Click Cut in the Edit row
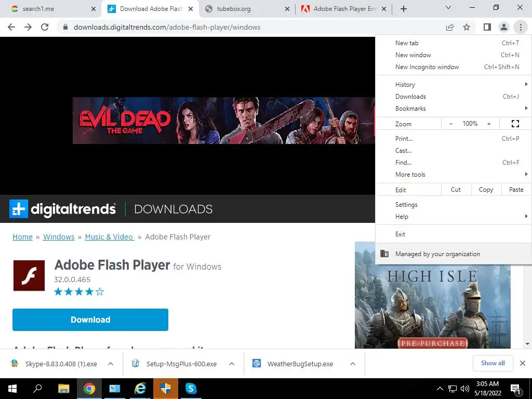The image size is (532, 399). point(456,190)
